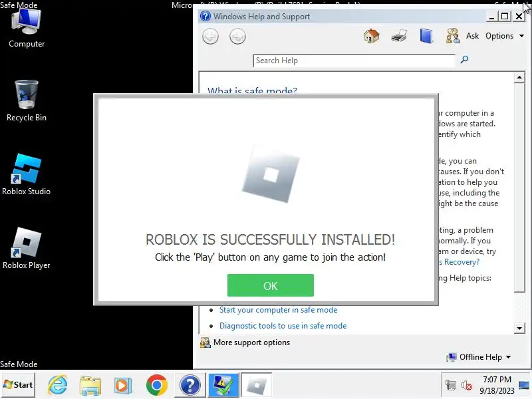
Task: Click 'More support options' link
Action: coord(251,342)
